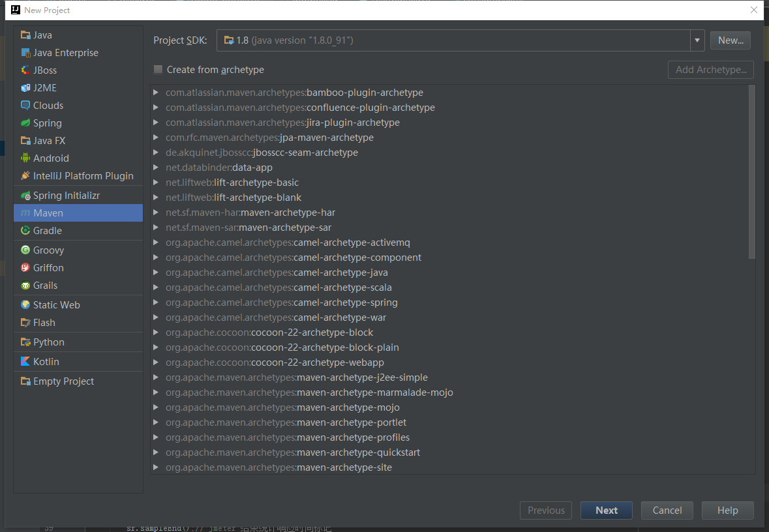Click the Android robot icon
Screen dimensions: 769x532
pyautogui.click(x=25, y=158)
